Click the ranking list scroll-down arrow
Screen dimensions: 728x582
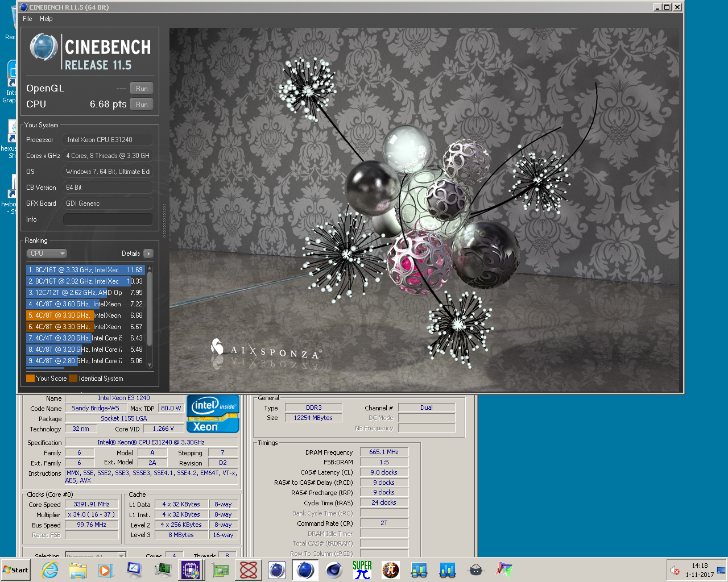150,365
